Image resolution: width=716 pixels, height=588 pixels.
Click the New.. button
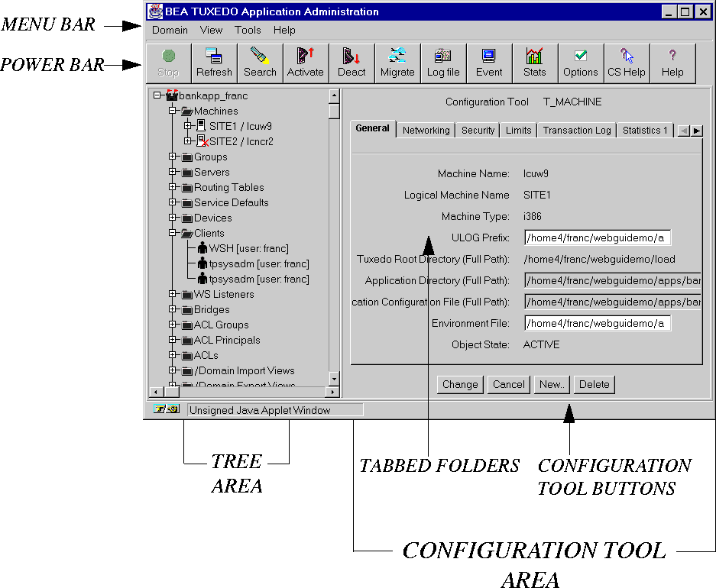552,385
